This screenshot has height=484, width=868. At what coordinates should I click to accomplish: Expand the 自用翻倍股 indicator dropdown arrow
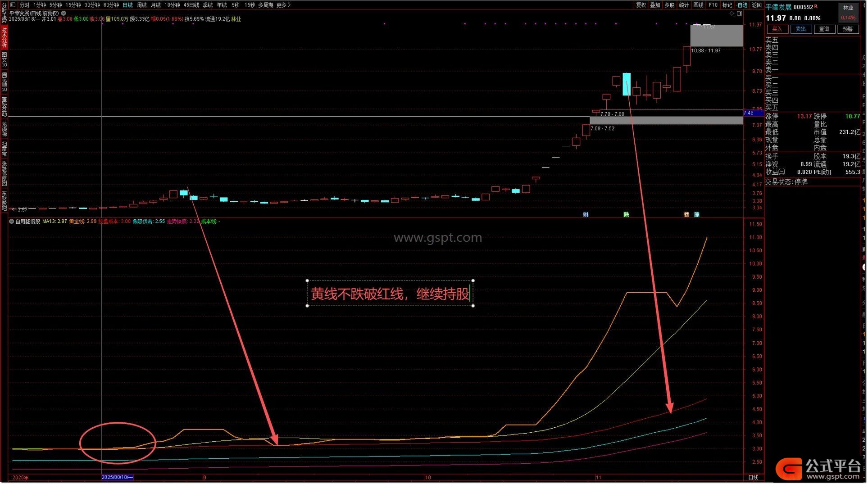(x=12, y=222)
